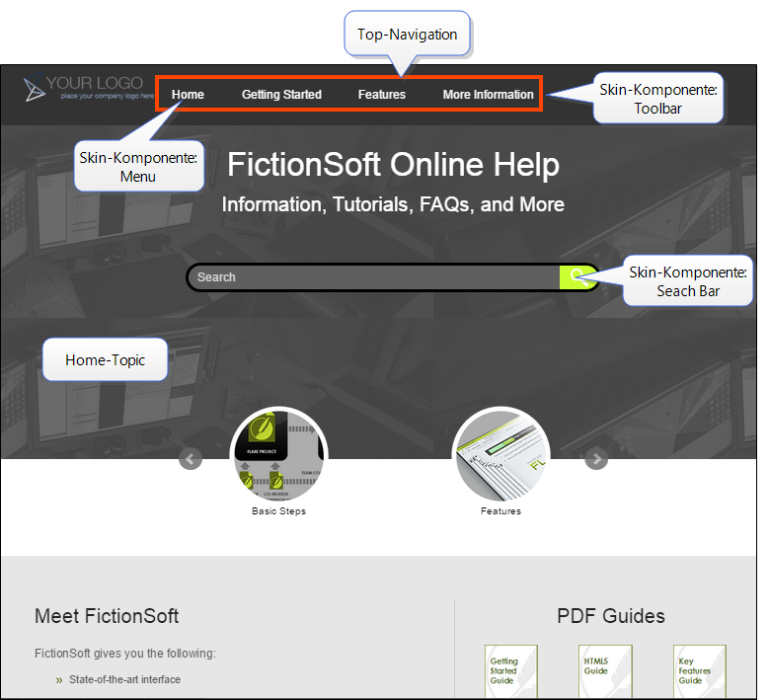Click the State-of-the-art interface list item

pos(124,679)
